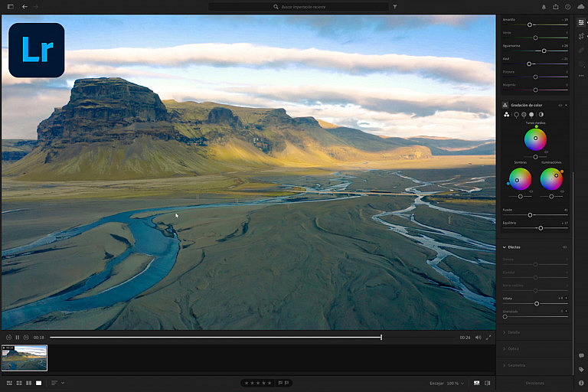Click the share/export icon
The width and height of the screenshot is (588, 392).
(555, 6)
